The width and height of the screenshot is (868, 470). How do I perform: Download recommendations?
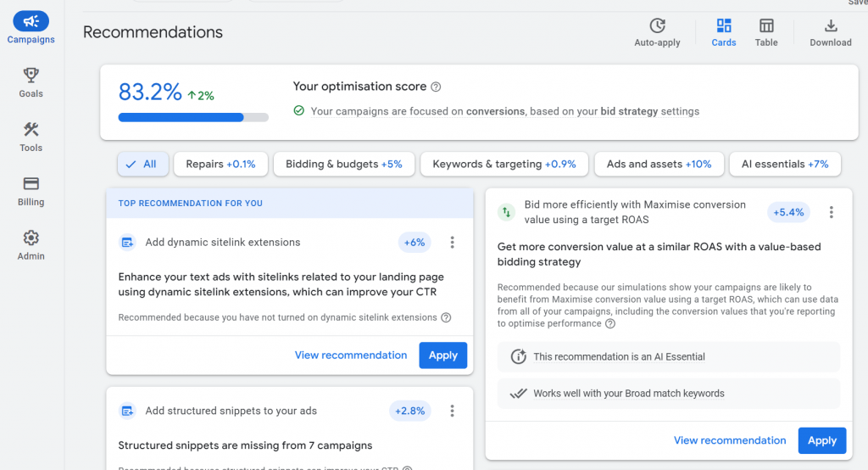pyautogui.click(x=831, y=33)
